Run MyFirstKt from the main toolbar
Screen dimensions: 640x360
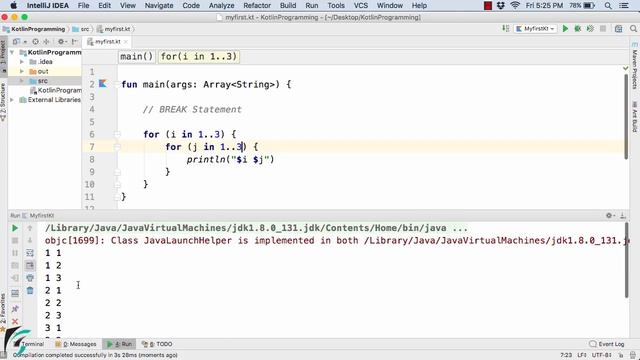coord(565,29)
